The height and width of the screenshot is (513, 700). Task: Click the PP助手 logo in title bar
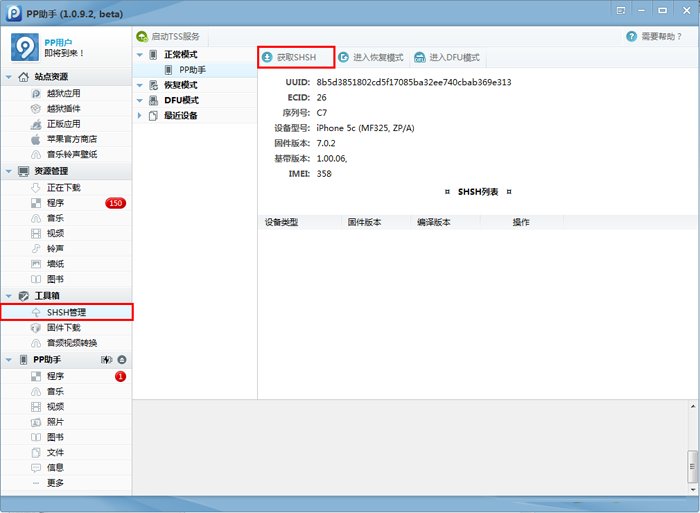(x=14, y=13)
